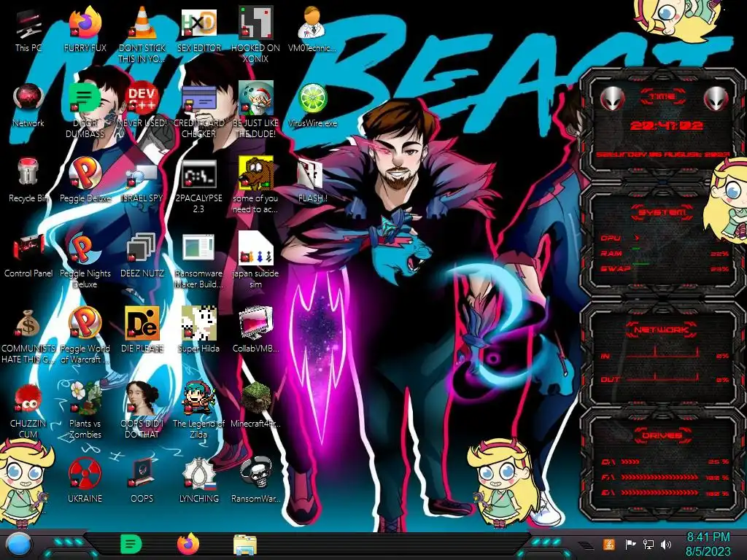
Task: Launch Firefox from the taskbar
Action: (187, 544)
